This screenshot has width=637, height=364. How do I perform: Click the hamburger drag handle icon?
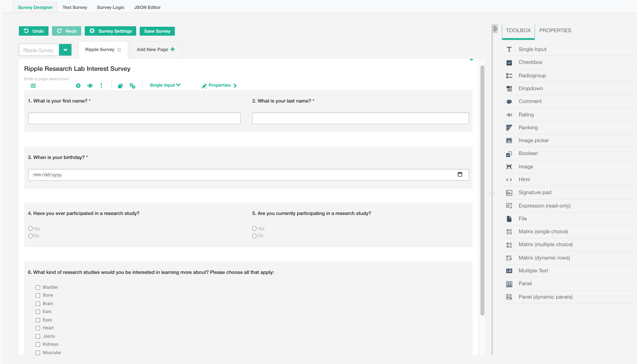pyautogui.click(x=33, y=86)
